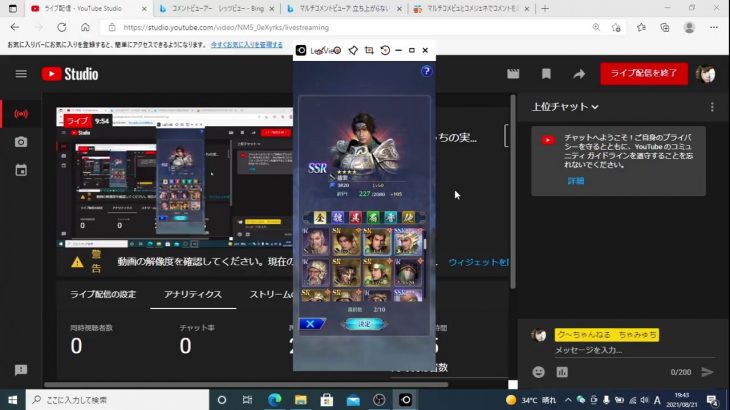Click the live stream preview thumbnail
The image size is (730, 410).
point(175,177)
